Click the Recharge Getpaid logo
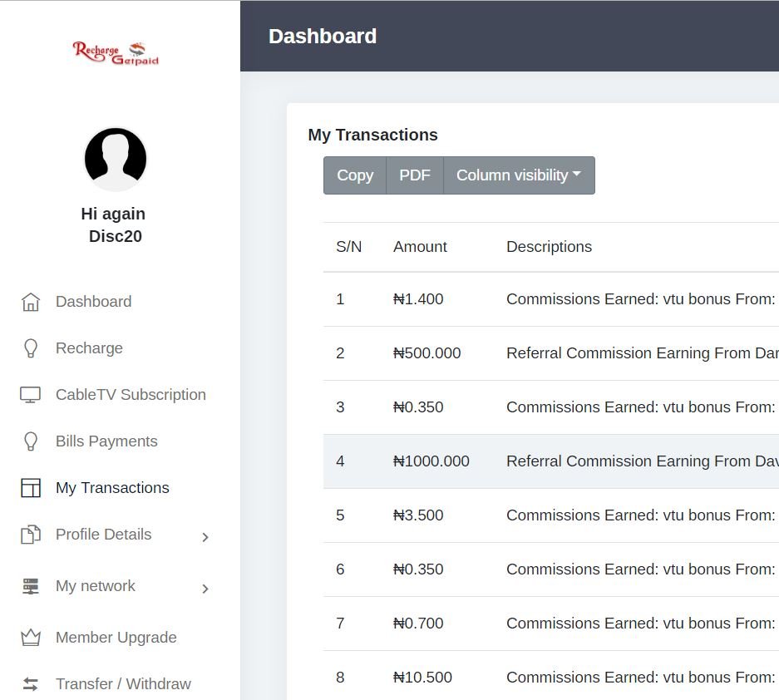The height and width of the screenshot is (700, 779). coord(116,54)
